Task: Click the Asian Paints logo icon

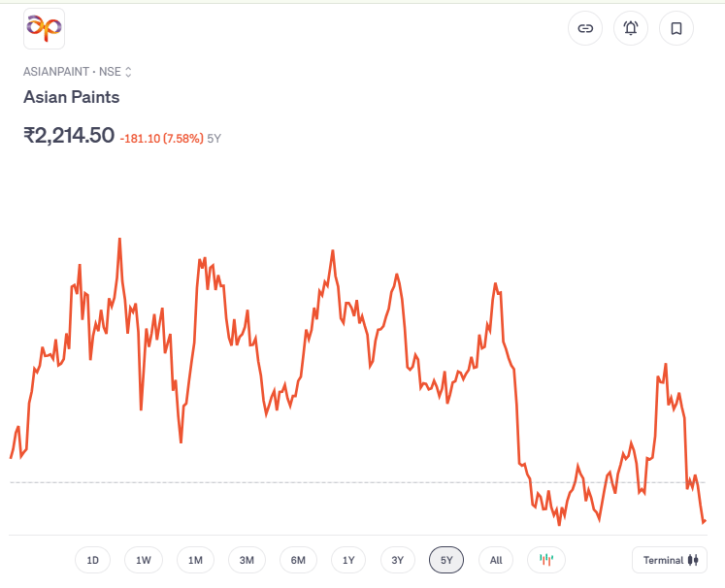Action: coord(44,29)
